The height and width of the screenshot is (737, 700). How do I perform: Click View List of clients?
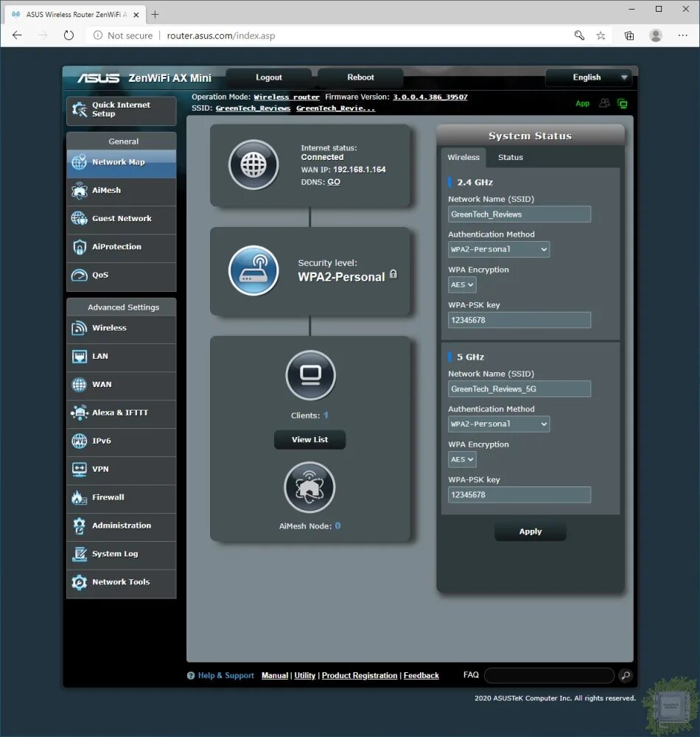(310, 439)
